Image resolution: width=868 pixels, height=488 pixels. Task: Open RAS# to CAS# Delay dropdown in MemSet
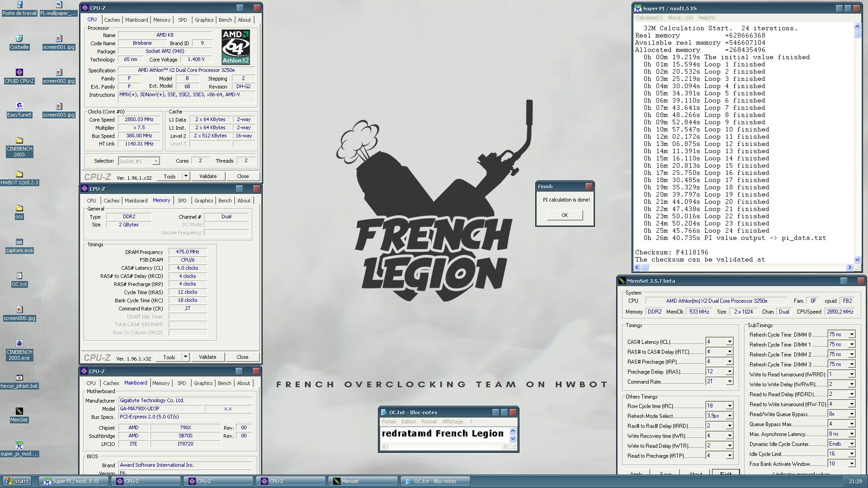click(729, 352)
